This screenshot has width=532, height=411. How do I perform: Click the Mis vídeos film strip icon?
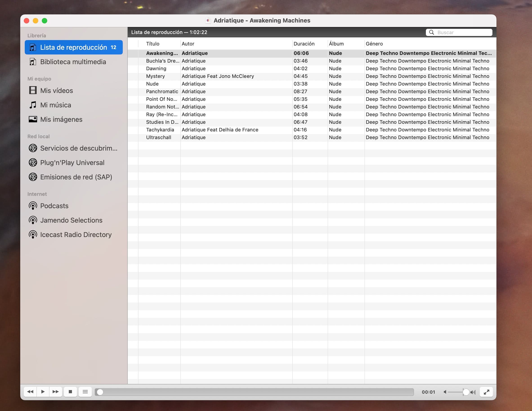pyautogui.click(x=33, y=90)
